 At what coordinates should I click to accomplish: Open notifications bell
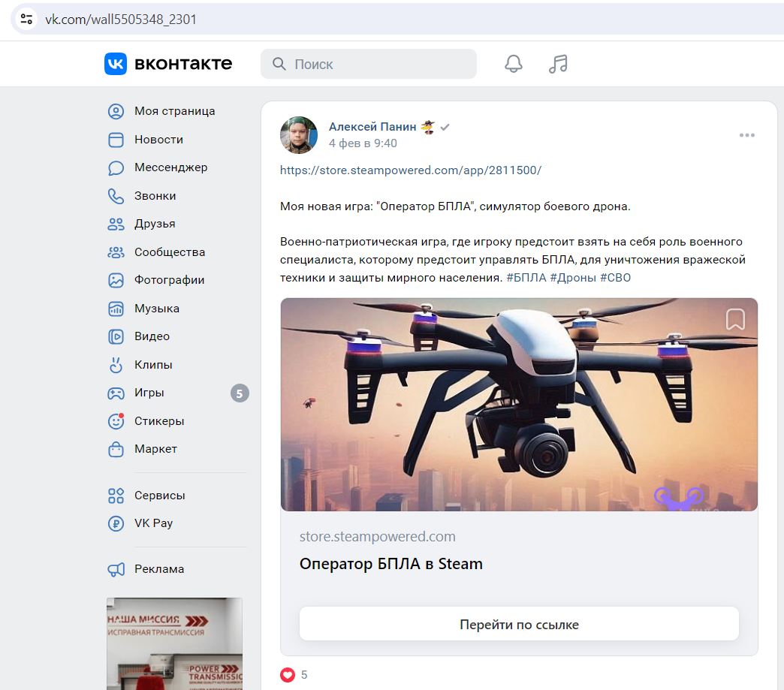click(x=514, y=64)
